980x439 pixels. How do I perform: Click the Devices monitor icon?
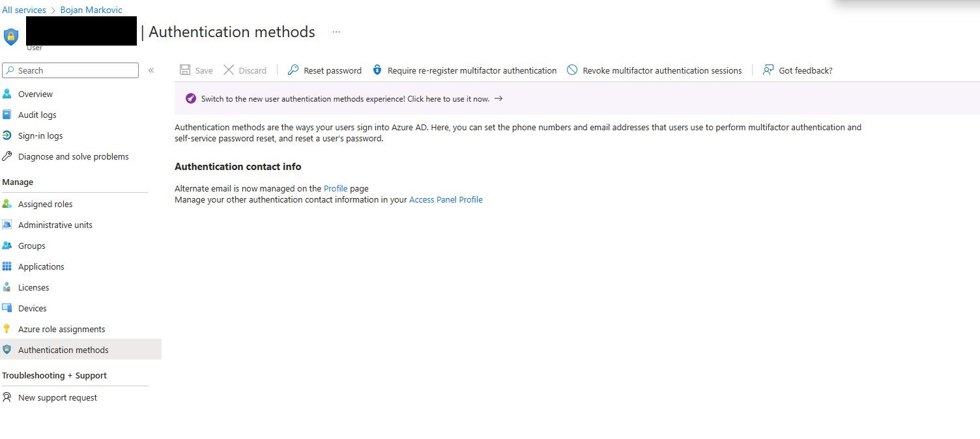(7, 308)
